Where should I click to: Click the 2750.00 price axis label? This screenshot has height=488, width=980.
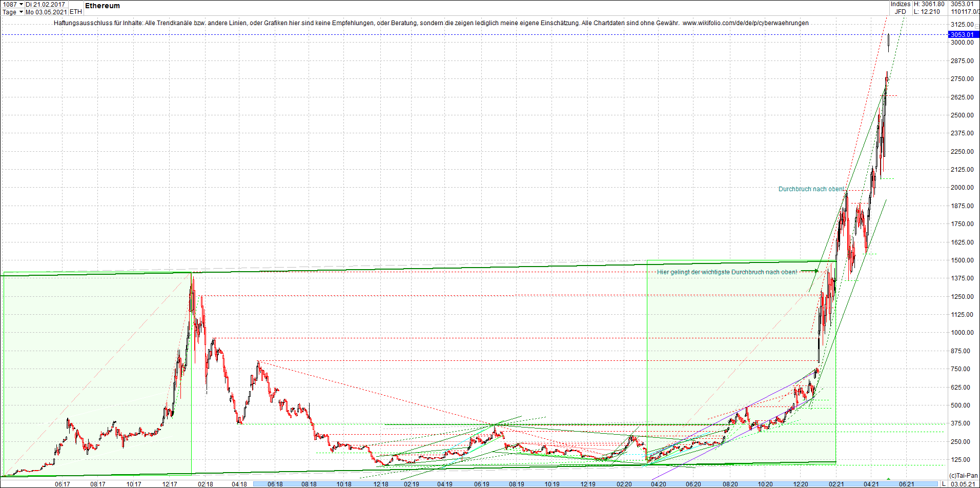tap(962, 79)
